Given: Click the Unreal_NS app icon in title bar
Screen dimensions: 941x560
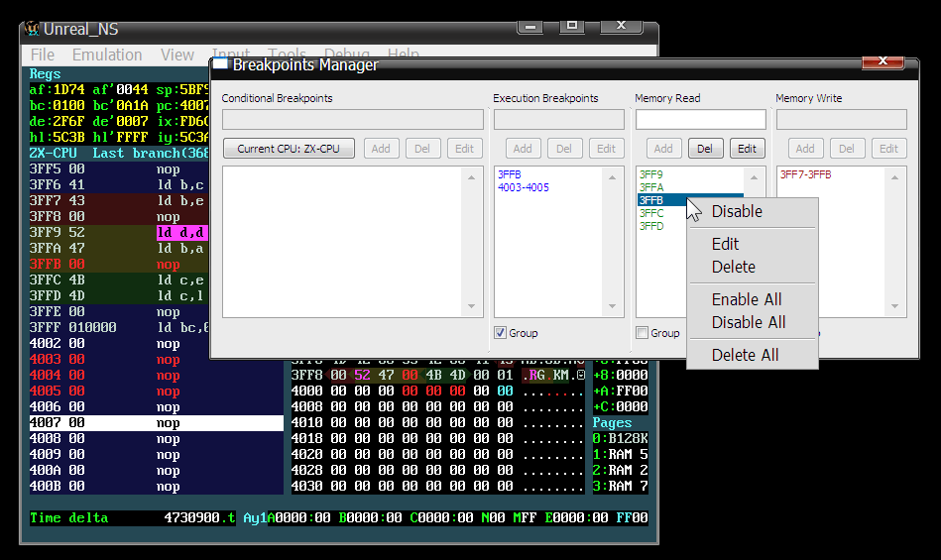Looking at the screenshot, I should [x=33, y=28].
